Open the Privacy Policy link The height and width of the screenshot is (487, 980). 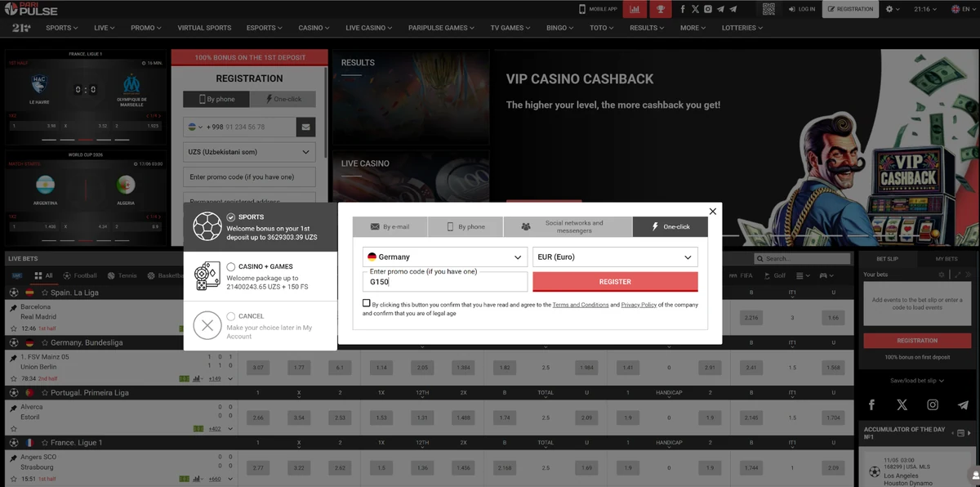click(x=639, y=304)
